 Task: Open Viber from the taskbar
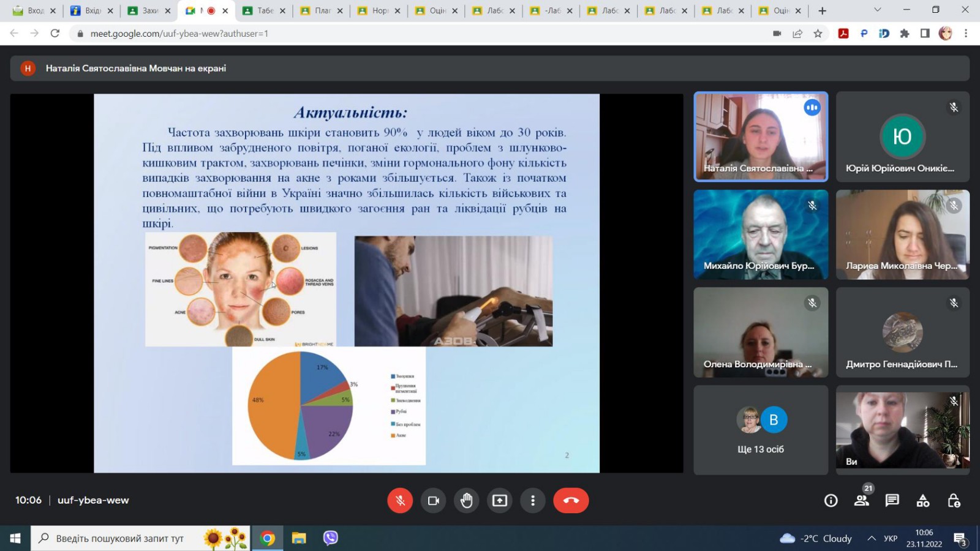pyautogui.click(x=331, y=538)
